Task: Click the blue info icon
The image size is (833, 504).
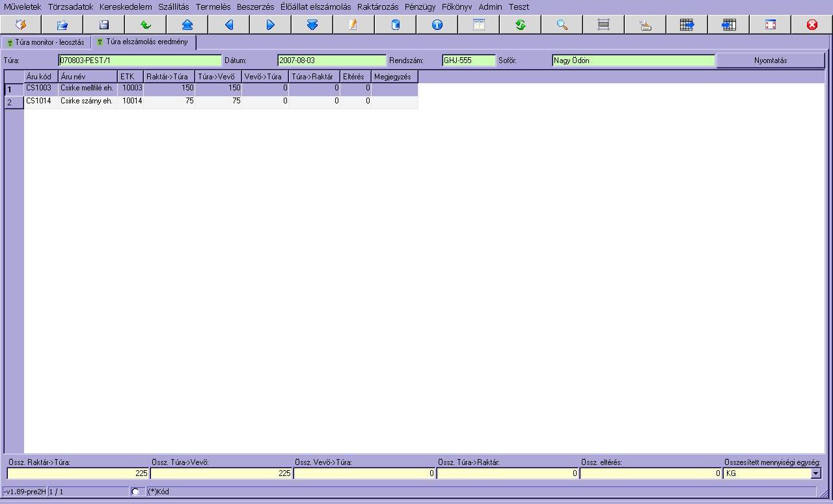Action: coord(437,25)
